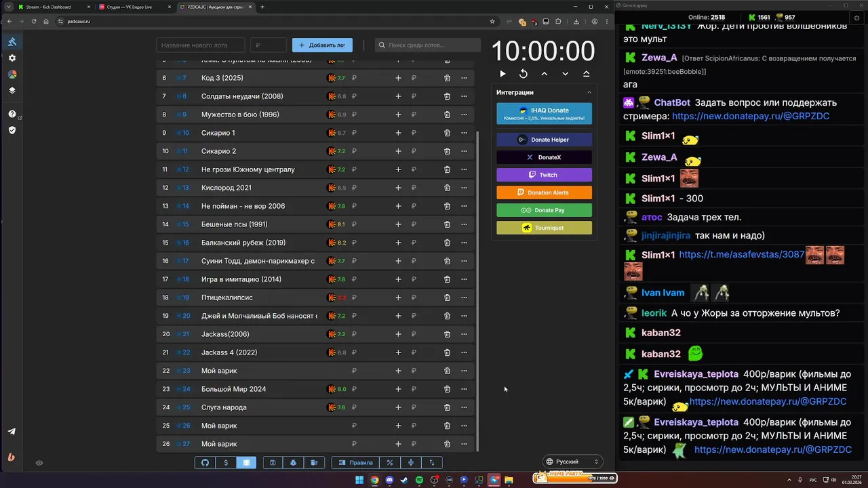Viewport: 868px width, 488px height.
Task: Open the help question mark icon
Action: pyautogui.click(x=12, y=114)
